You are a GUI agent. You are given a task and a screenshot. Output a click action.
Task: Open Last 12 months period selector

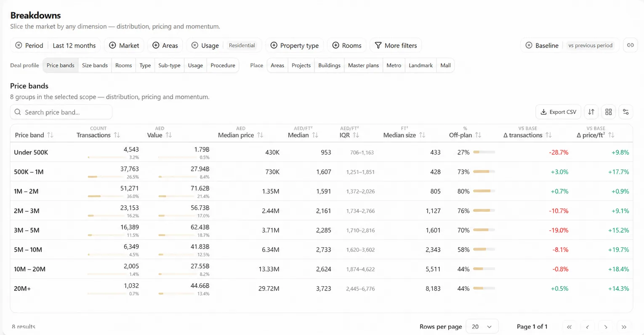point(74,45)
